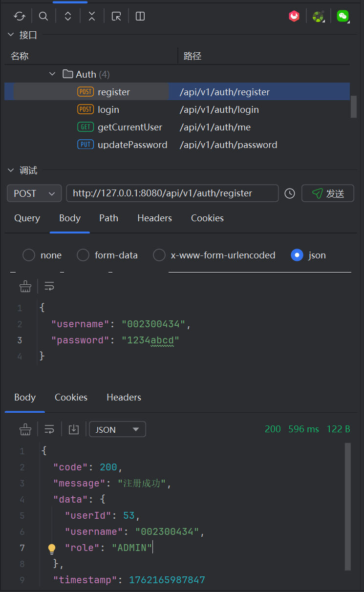Toggle the split layout icon
Screen dimensions: 364x592
click(x=140, y=16)
